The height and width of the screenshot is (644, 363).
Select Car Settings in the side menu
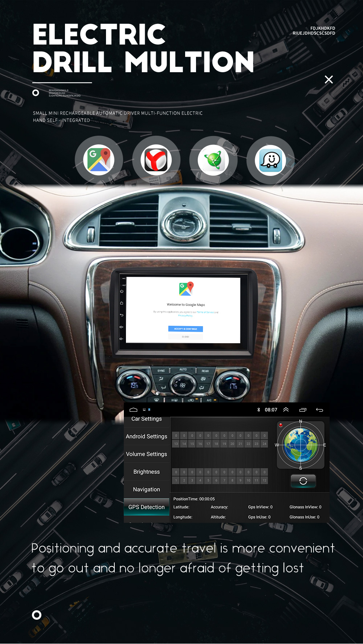[147, 419]
